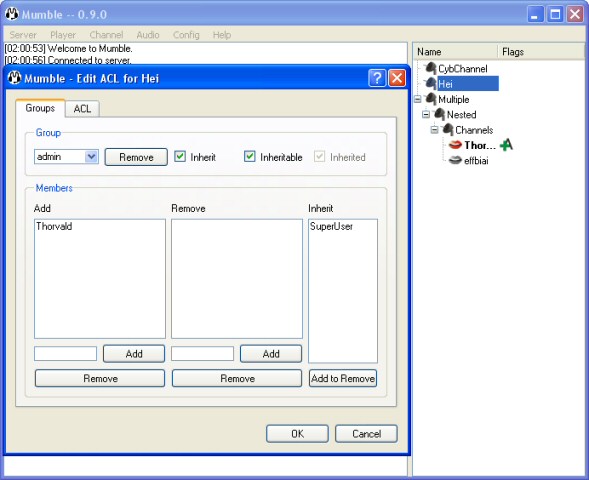
Task: Click the red talking lips icon beside Thor...
Action: pyautogui.click(x=455, y=145)
